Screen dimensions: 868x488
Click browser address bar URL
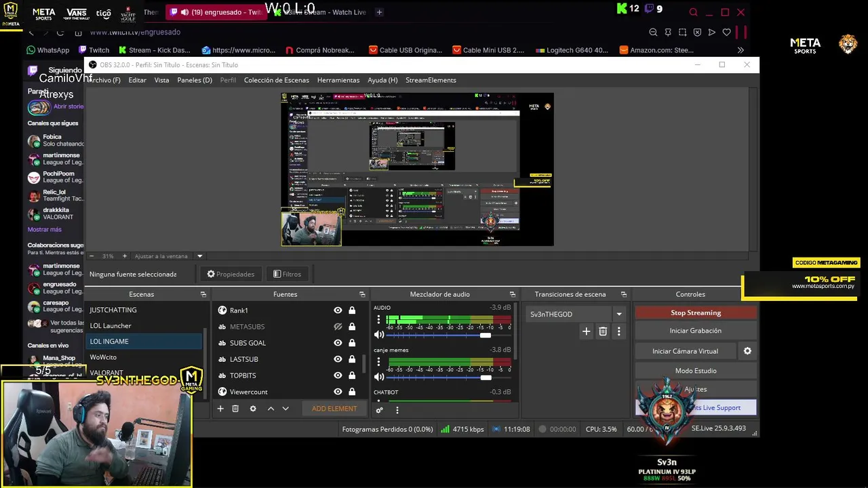136,32
